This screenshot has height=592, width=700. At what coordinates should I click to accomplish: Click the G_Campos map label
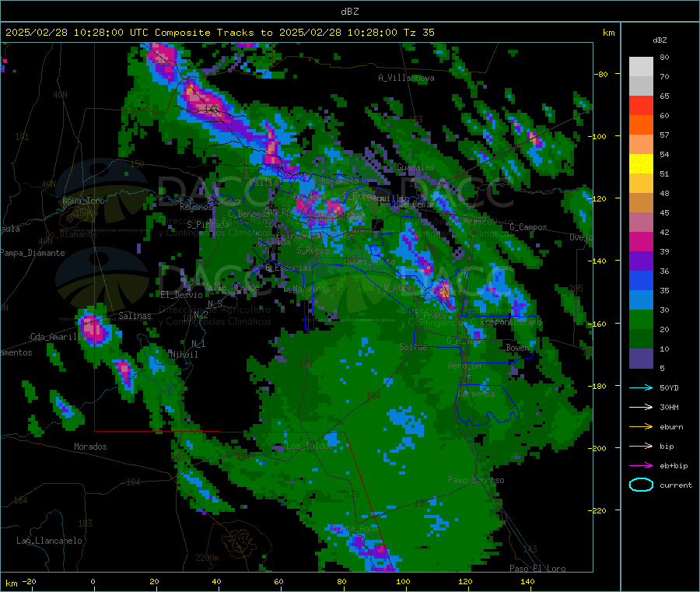point(528,227)
